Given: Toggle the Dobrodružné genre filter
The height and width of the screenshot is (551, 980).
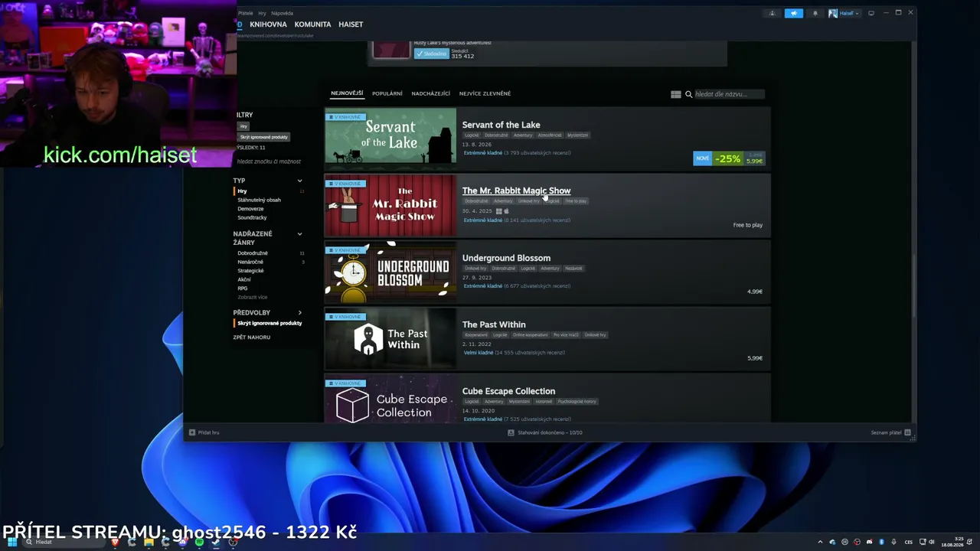Looking at the screenshot, I should pyautogui.click(x=253, y=253).
